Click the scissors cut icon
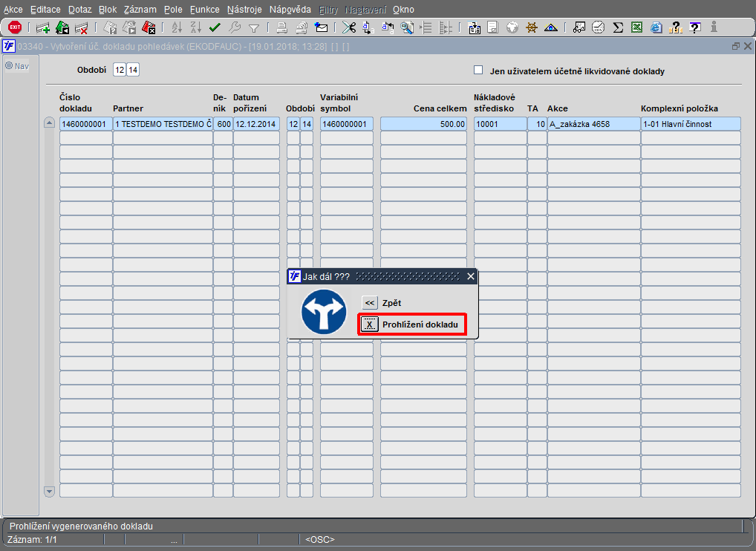Image resolution: width=756 pixels, height=551 pixels. (x=348, y=27)
